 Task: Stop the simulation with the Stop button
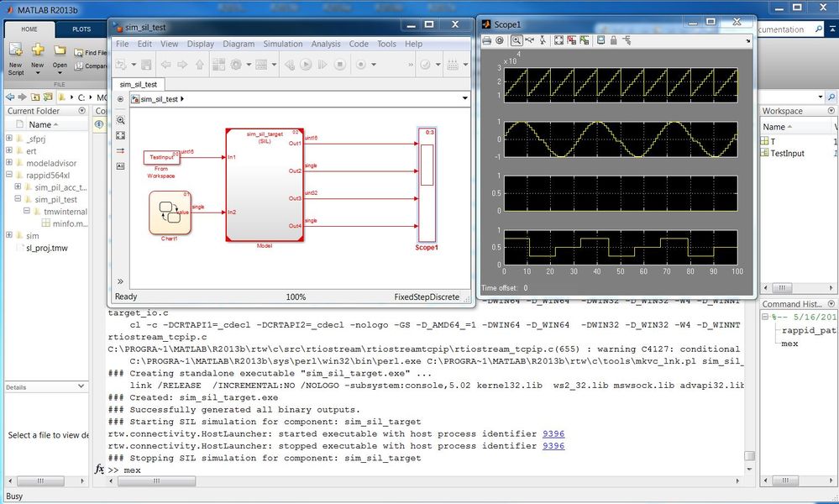click(339, 65)
